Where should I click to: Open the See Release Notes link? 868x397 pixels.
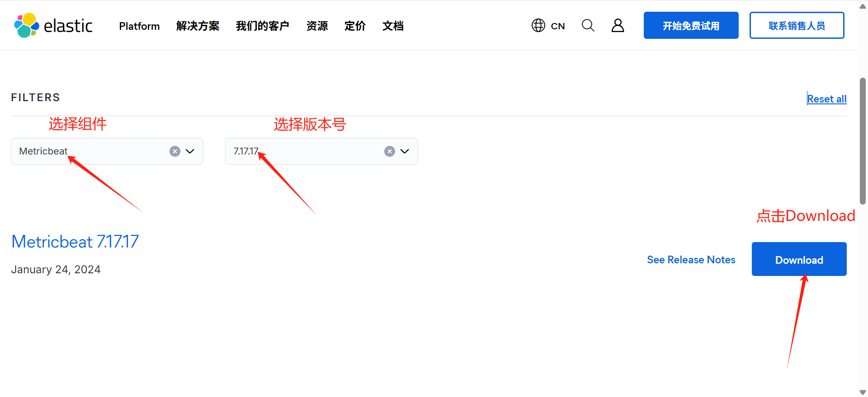click(691, 260)
